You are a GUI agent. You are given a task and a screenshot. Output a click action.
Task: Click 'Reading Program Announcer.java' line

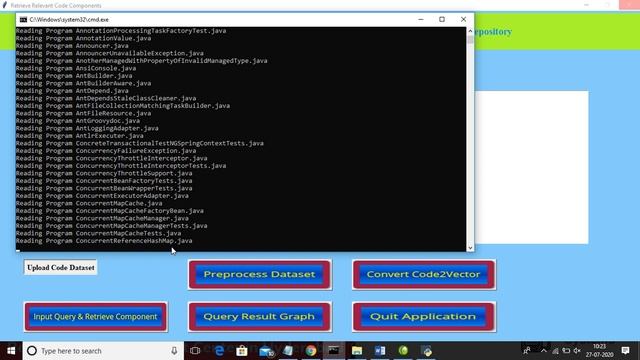tap(72, 46)
